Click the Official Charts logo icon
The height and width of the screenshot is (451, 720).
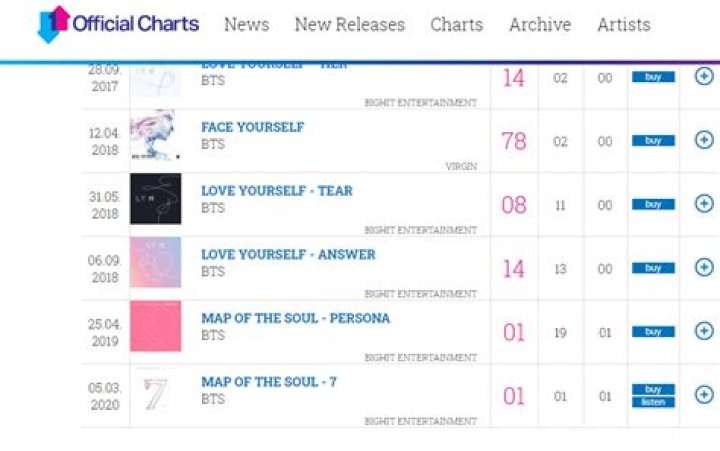tap(53, 24)
